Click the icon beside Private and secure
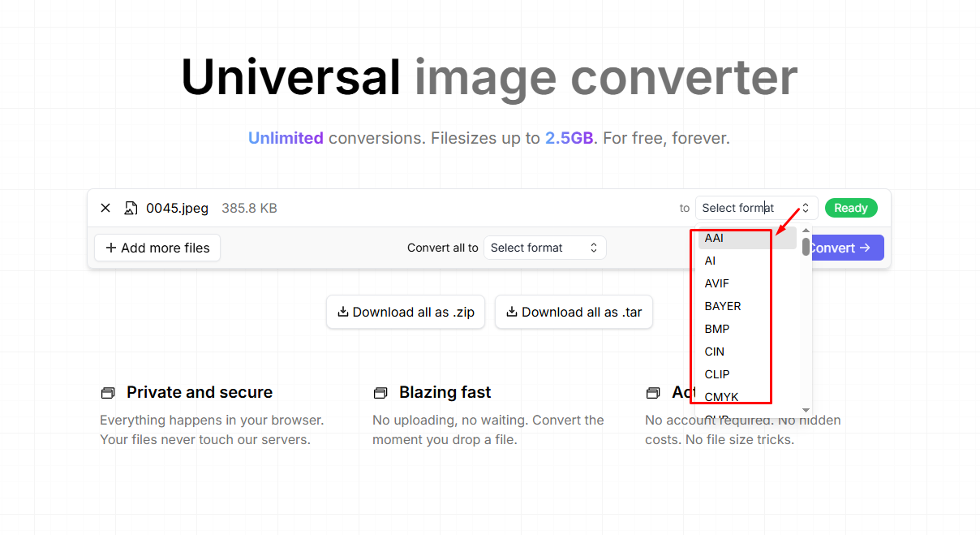This screenshot has width=980, height=535. point(108,393)
